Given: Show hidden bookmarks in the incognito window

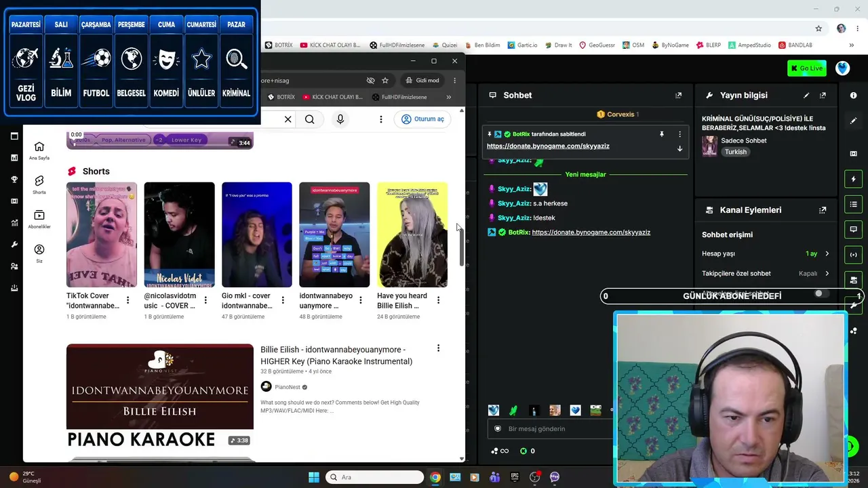Looking at the screenshot, I should click(x=448, y=97).
